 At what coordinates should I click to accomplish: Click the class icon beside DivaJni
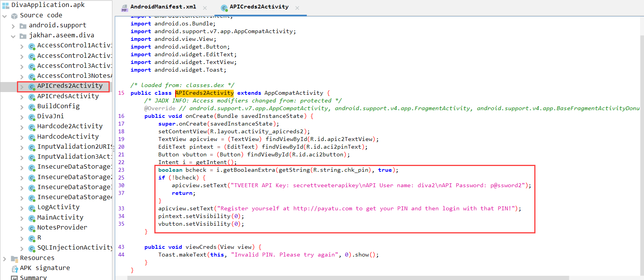click(32, 117)
